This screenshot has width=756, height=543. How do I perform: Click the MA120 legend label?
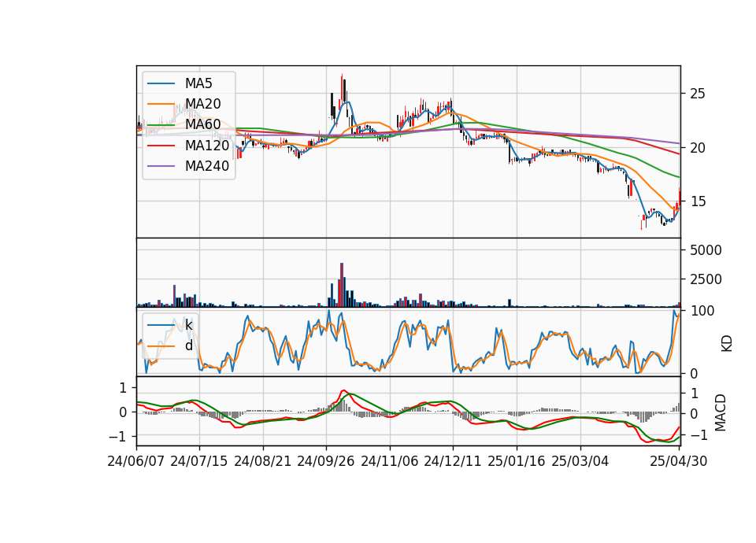tap(207, 145)
